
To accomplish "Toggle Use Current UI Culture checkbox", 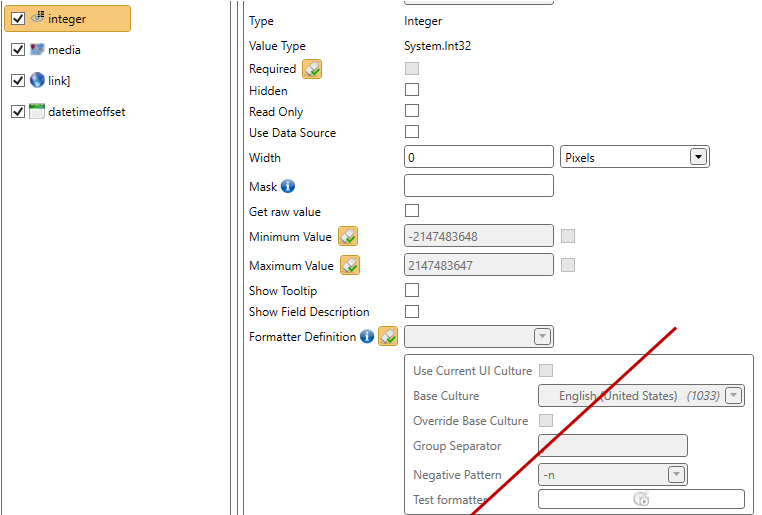I will [546, 371].
